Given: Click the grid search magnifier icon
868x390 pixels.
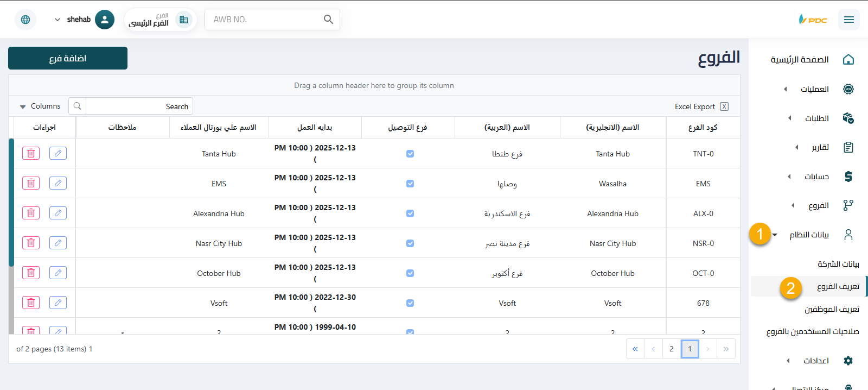Looking at the screenshot, I should click(x=78, y=106).
